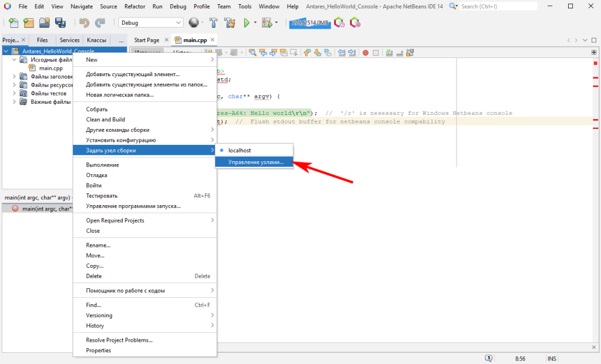The width and height of the screenshot is (601, 364).
Task: Select localhost build host radio item
Action: 254,151
